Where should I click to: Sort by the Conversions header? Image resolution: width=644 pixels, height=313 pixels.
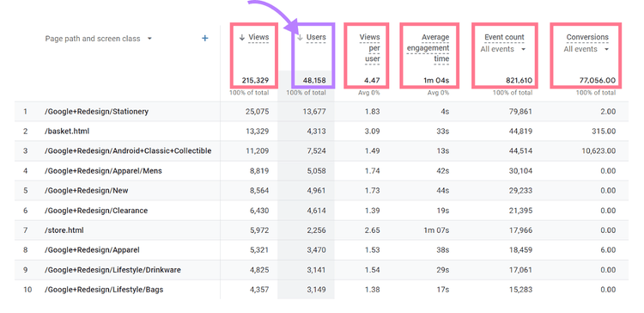point(587,37)
